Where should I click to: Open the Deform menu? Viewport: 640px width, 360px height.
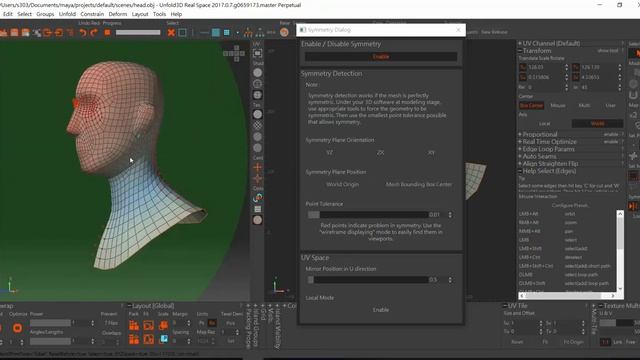click(x=118, y=14)
